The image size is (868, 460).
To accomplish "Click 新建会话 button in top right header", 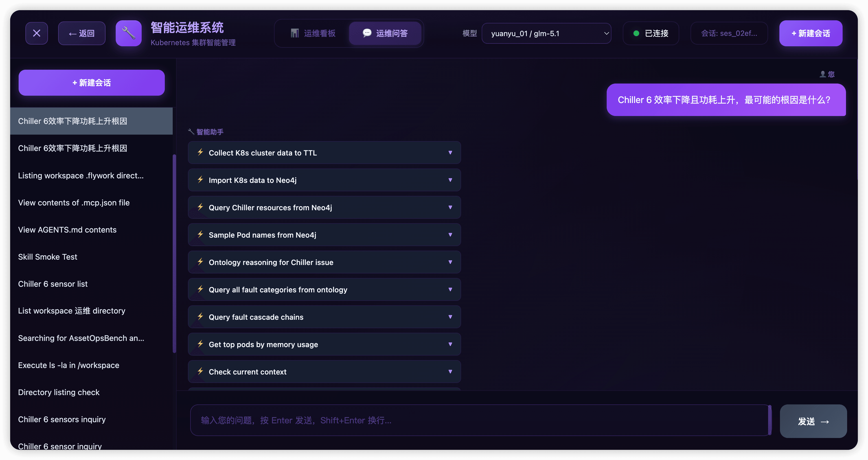I will click(x=810, y=33).
